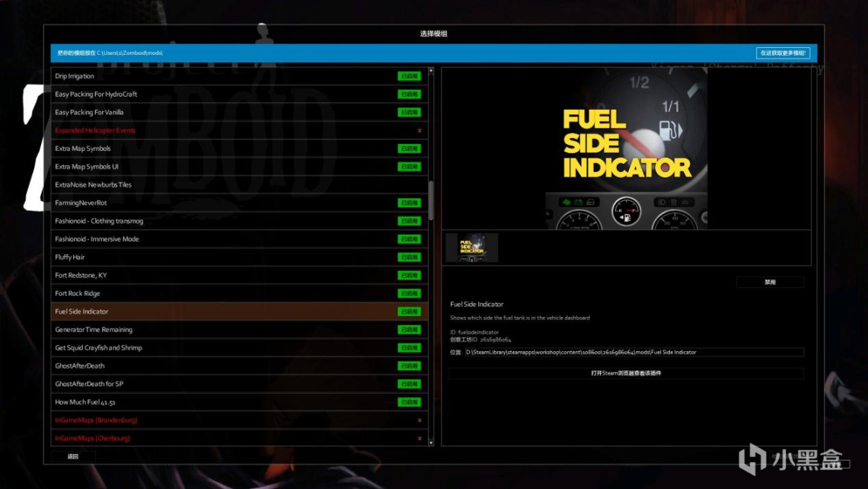Select ExtraNoise Newburbs Tiles row

coord(239,185)
